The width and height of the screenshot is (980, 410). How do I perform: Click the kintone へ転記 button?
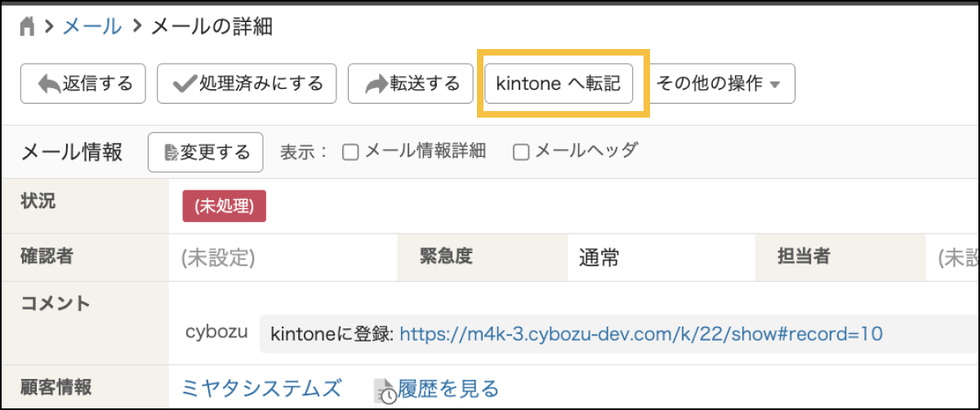point(559,83)
